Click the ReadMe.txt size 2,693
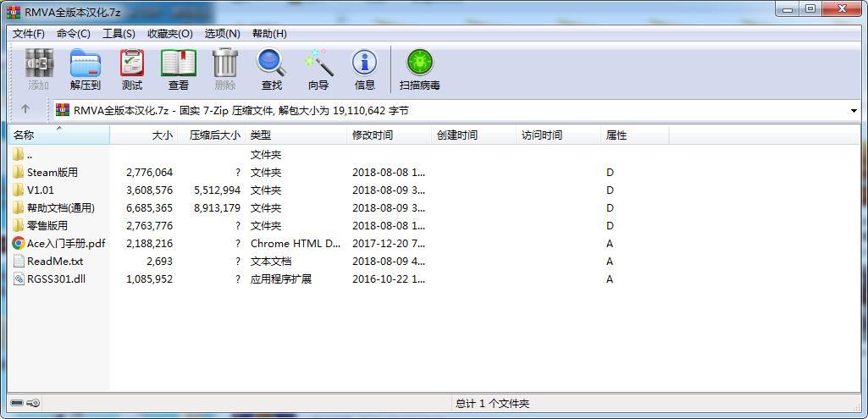This screenshot has height=419, width=868. point(158,261)
